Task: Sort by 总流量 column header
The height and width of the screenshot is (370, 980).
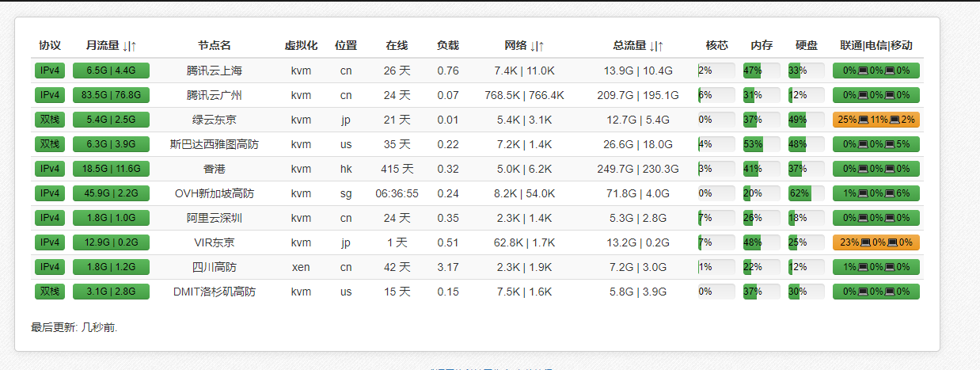Action: coord(638,46)
